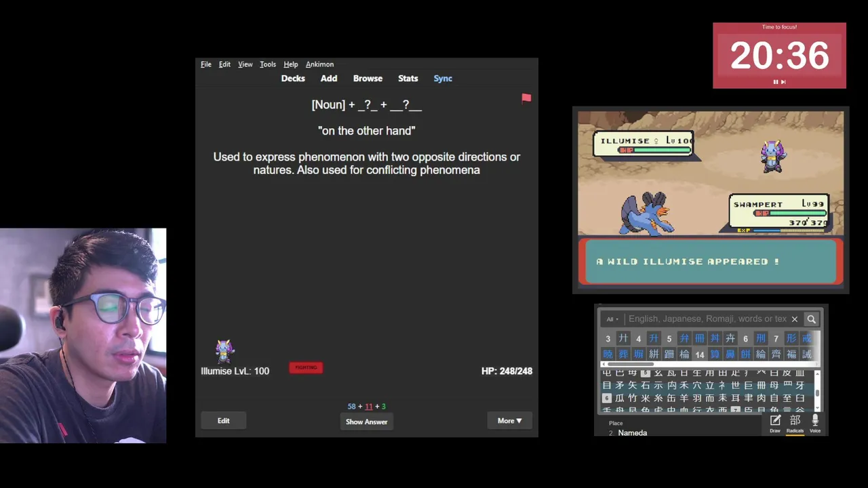Toggle the 示 radical
Screen dimensions: 868x488
[x=658, y=385]
